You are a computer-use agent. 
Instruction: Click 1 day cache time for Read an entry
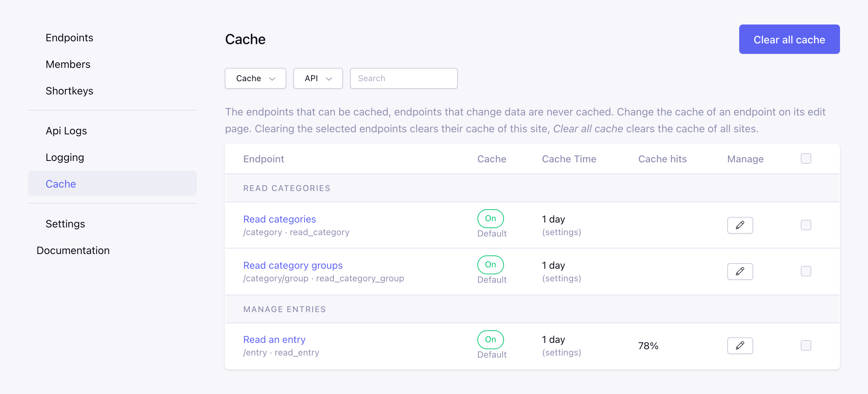pos(553,339)
